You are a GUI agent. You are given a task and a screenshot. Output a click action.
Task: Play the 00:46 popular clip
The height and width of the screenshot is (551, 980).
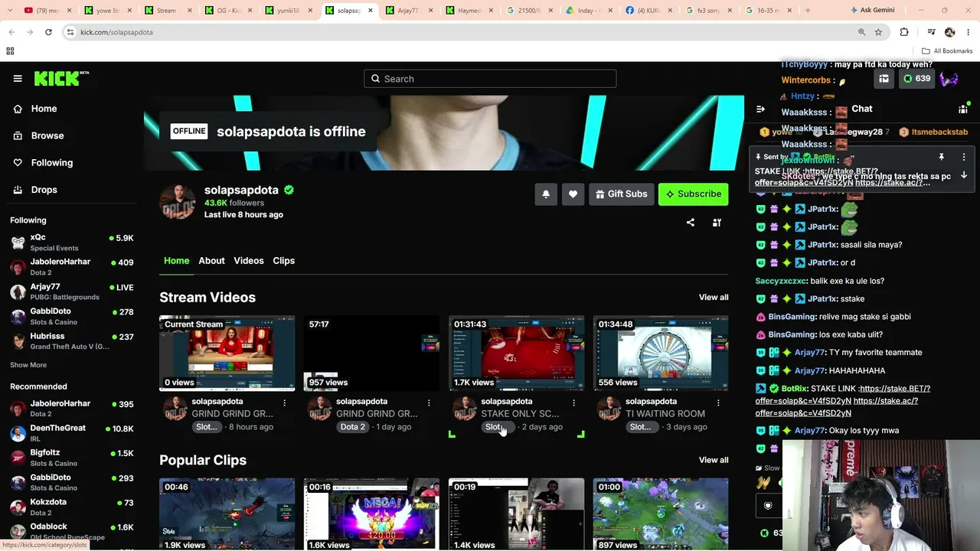(227, 514)
